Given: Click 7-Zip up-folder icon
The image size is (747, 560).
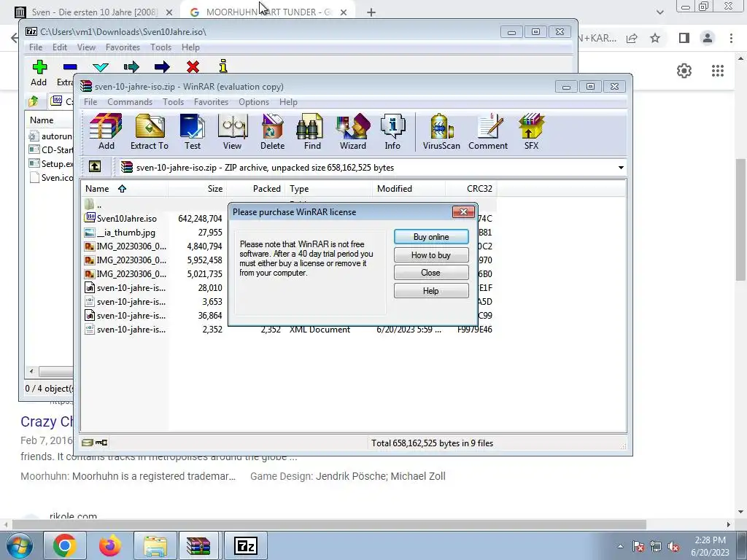Looking at the screenshot, I should pos(34,101).
